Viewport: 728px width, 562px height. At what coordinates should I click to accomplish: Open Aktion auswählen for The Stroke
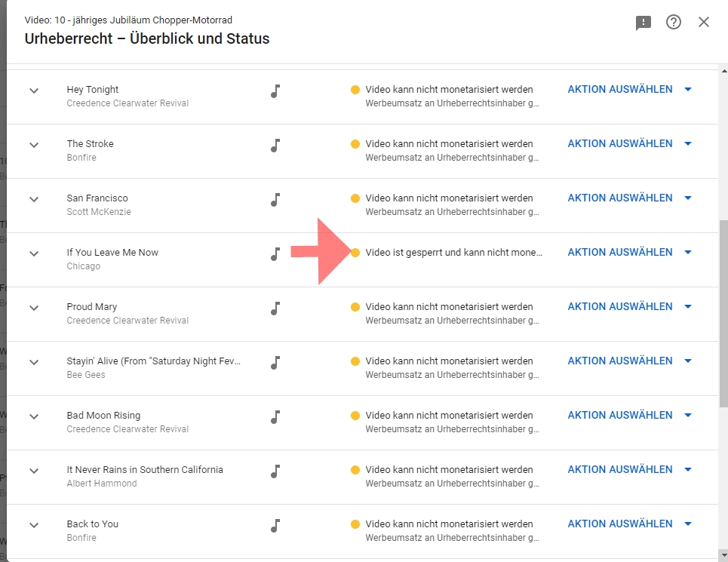[x=630, y=143]
